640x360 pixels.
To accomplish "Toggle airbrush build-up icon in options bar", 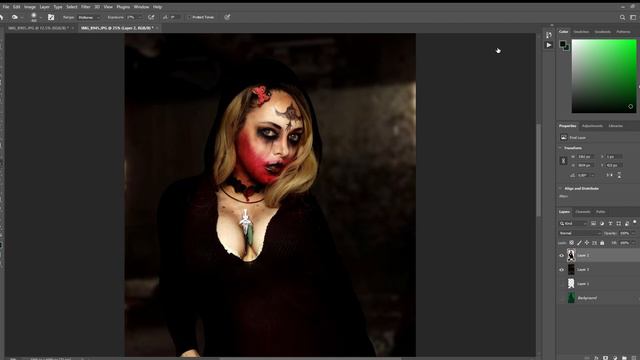I will pos(151,17).
